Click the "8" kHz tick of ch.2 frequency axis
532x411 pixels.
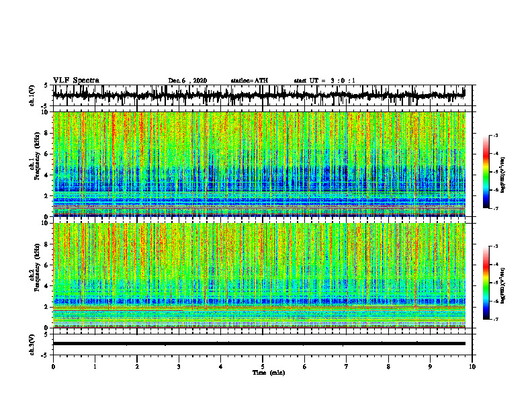click(x=47, y=244)
